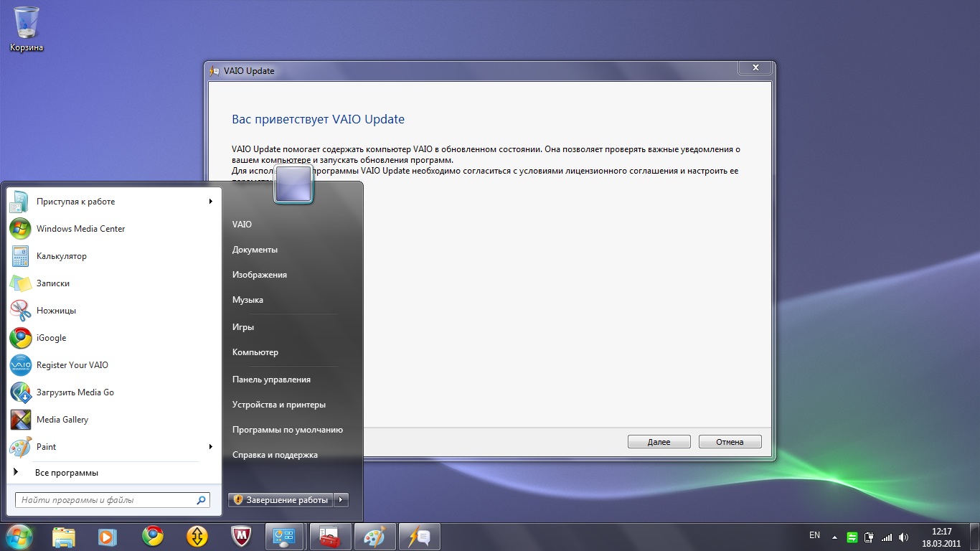This screenshot has width=980, height=551.
Task: Click the Register Your VAIO label
Action: [72, 365]
